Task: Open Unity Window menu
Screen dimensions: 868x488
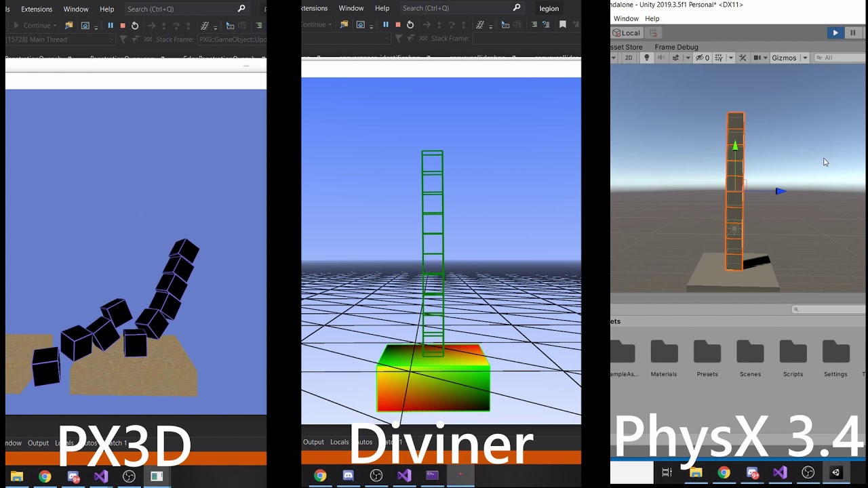Action: click(x=626, y=18)
